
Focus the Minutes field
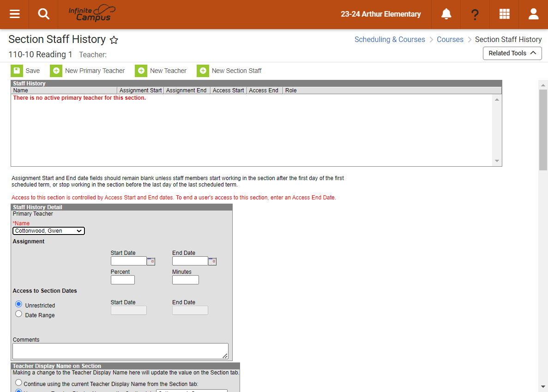tap(186, 280)
